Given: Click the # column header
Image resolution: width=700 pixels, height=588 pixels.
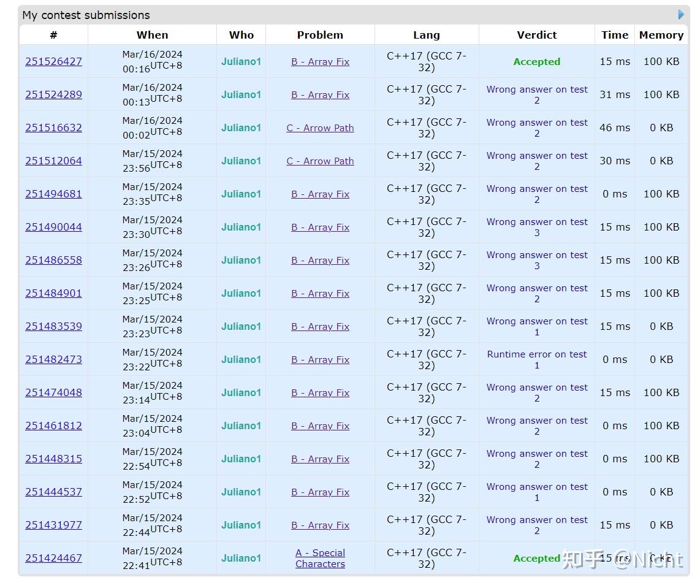Looking at the screenshot, I should pos(53,35).
